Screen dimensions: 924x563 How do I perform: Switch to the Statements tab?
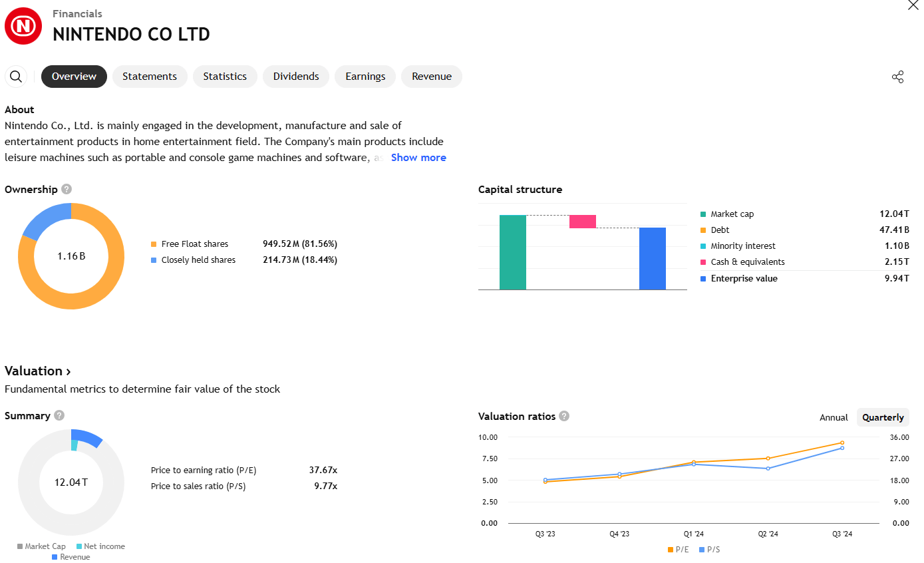point(150,77)
